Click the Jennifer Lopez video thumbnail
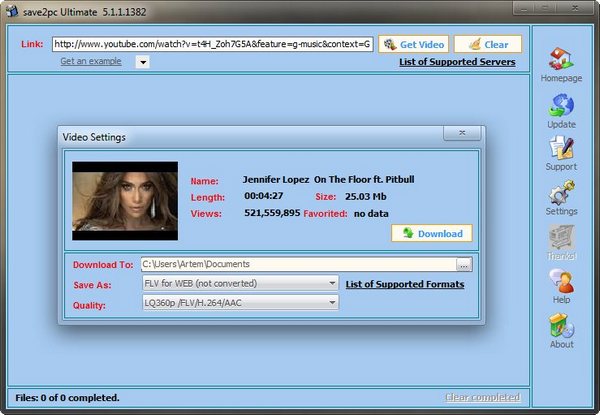The width and height of the screenshot is (600, 415). pos(125,200)
